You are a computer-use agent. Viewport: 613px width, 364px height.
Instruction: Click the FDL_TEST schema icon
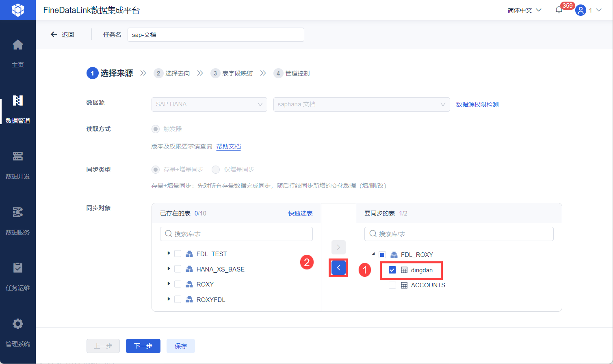189,254
